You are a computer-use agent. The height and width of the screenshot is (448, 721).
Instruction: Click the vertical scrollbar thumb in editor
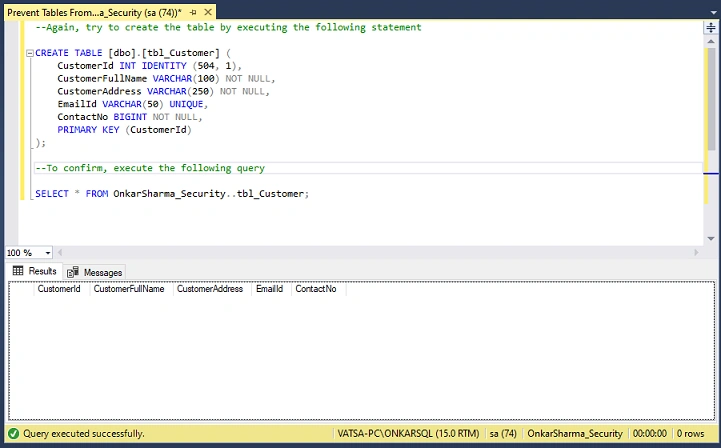point(711,99)
